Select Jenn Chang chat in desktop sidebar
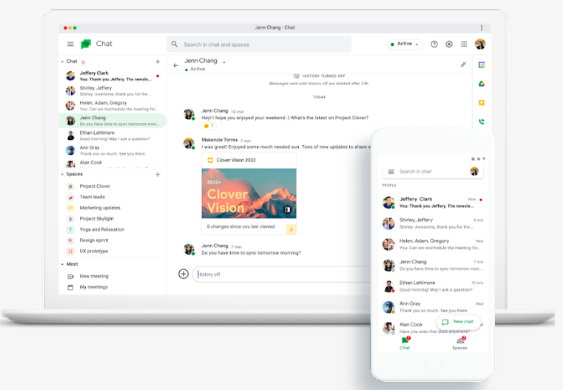This screenshot has height=390, width=563. point(112,121)
